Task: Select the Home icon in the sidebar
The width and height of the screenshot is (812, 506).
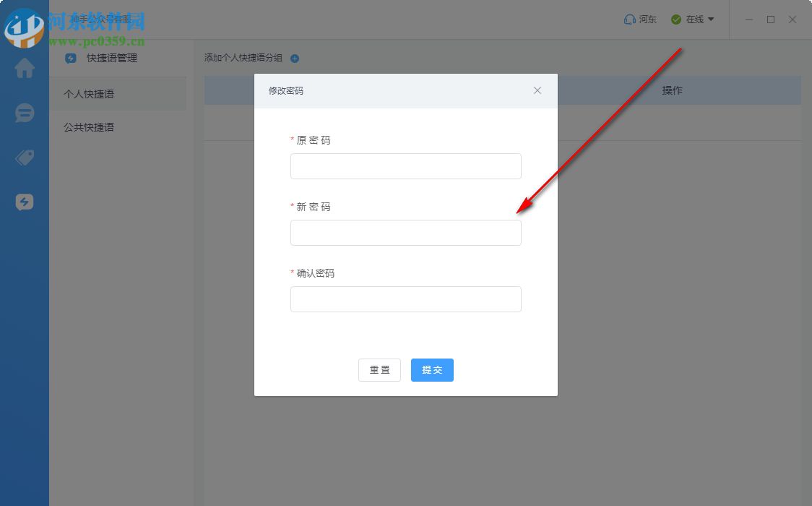Action: click(x=25, y=68)
